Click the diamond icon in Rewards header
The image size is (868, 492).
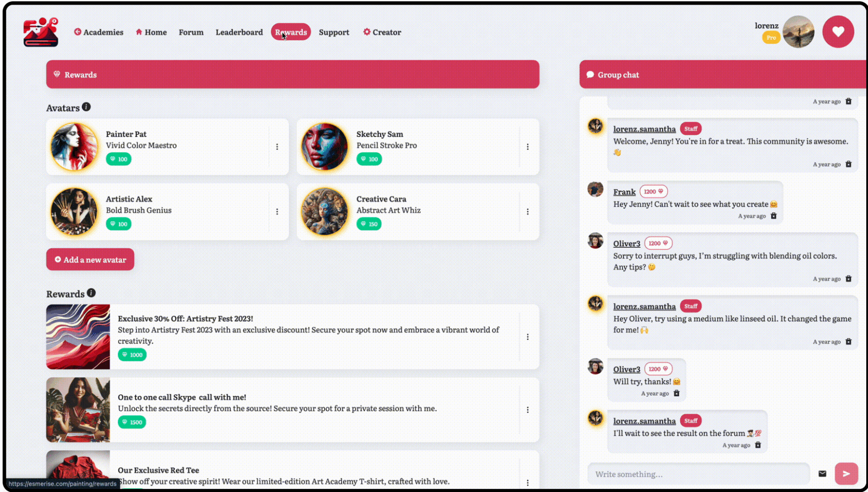pyautogui.click(x=57, y=74)
